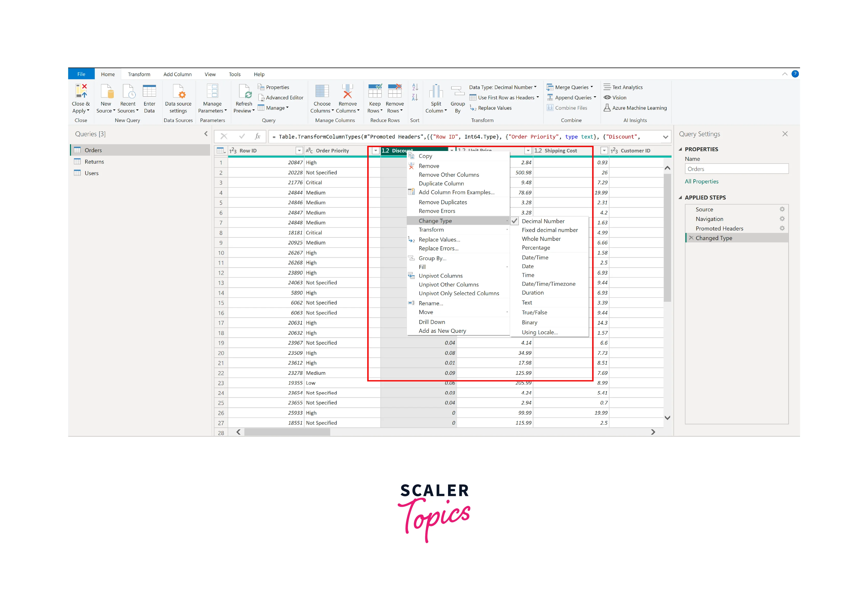Switch to the Transform ribbon tab

click(x=139, y=74)
